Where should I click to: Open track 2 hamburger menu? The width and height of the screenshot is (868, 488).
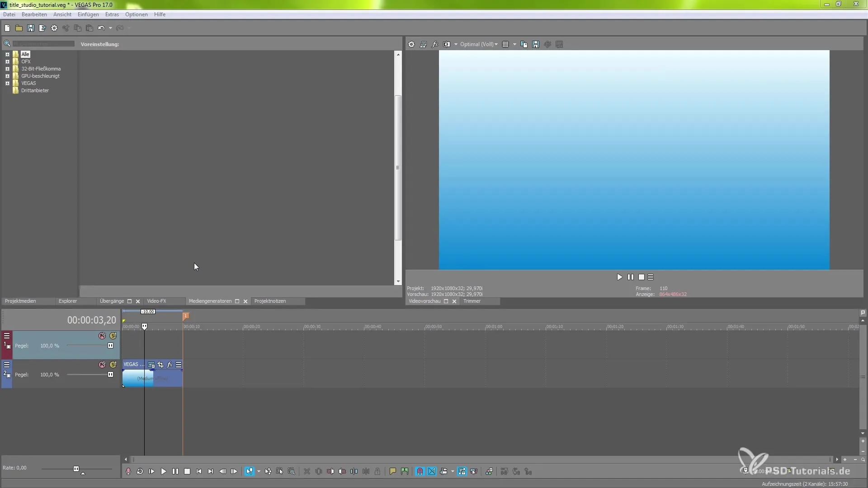click(x=7, y=365)
